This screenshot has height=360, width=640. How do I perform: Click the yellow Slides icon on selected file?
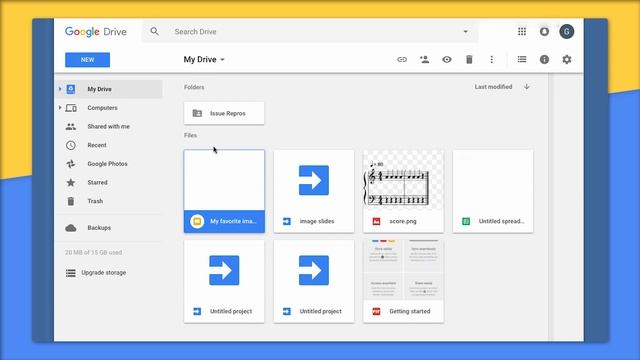pyautogui.click(x=197, y=221)
